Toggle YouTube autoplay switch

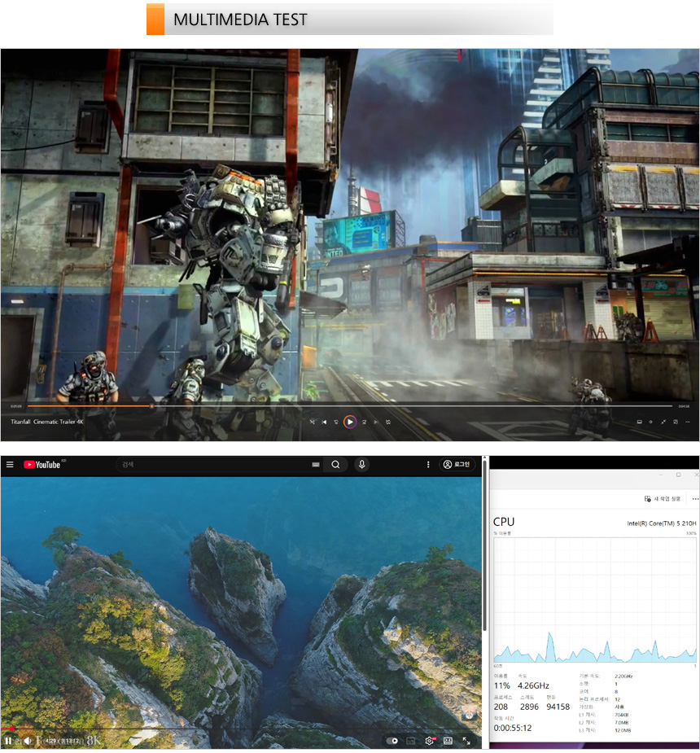point(393,741)
